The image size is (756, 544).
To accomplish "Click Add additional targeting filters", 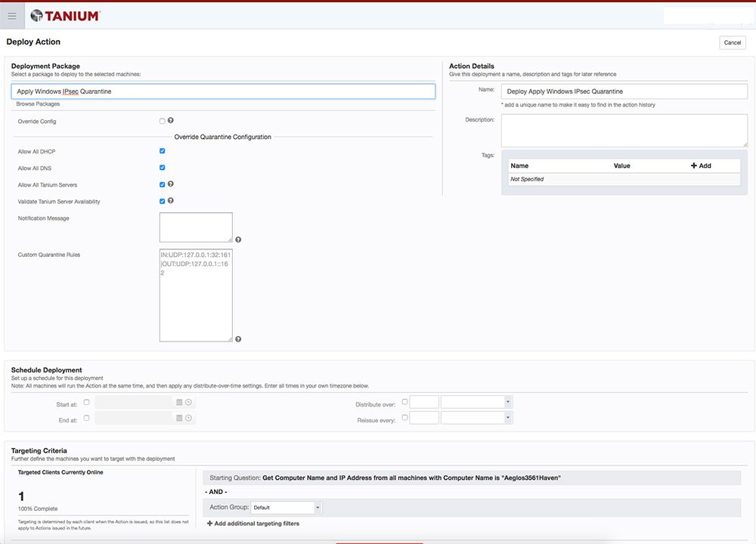I will click(x=253, y=524).
